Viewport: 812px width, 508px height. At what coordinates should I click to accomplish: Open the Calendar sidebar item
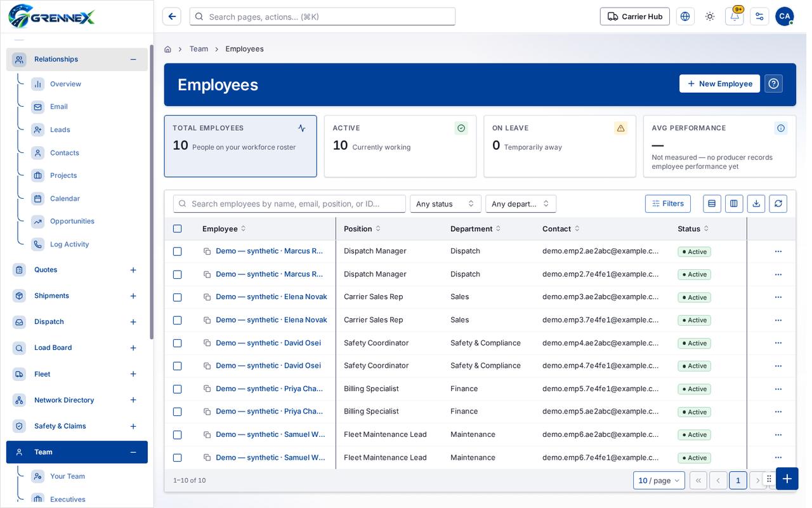(65, 199)
